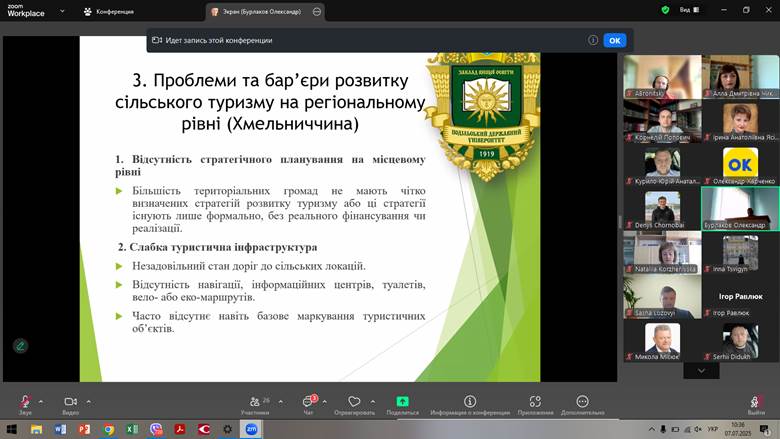Unmute microphone with the Звук button
This screenshot has height=439, width=780.
tap(25, 402)
